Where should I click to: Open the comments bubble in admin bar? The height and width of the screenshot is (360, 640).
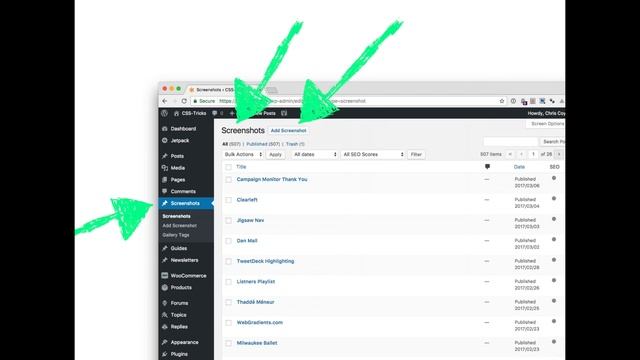click(215, 113)
